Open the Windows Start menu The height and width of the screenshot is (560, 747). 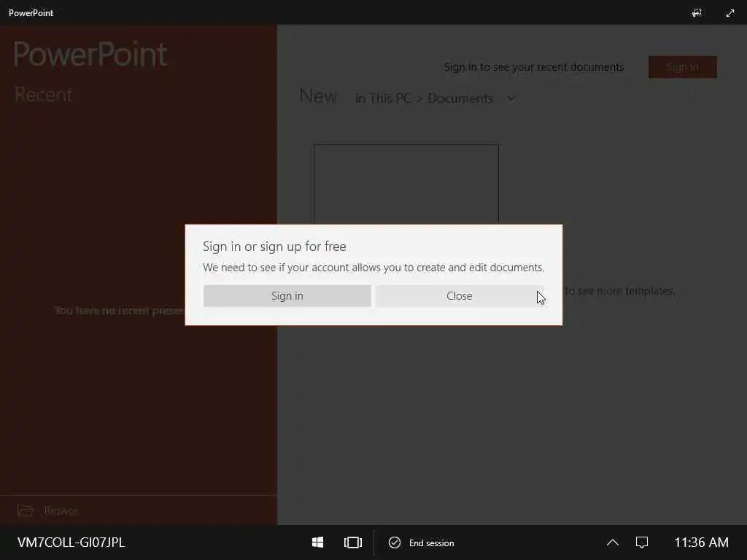point(318,542)
